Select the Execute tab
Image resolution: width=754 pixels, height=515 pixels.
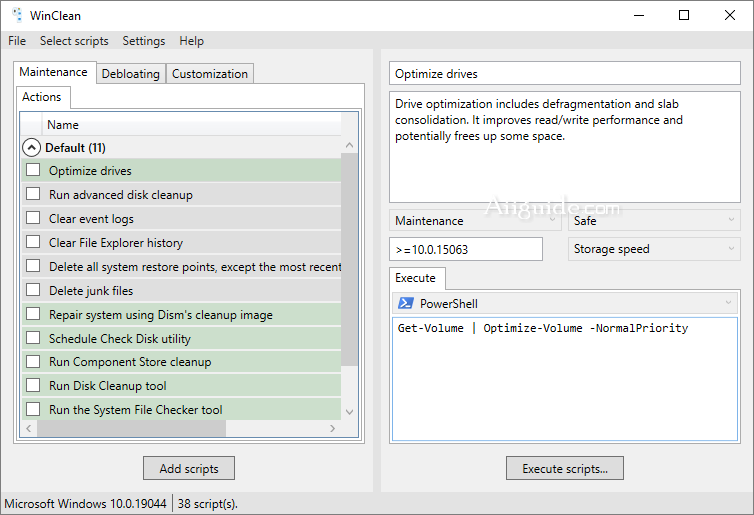click(415, 278)
